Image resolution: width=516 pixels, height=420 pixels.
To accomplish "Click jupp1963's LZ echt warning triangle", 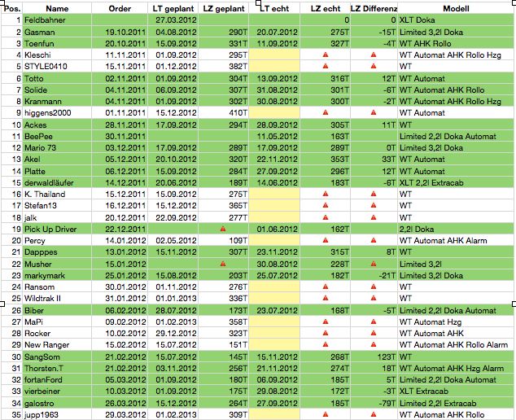I will (326, 414).
